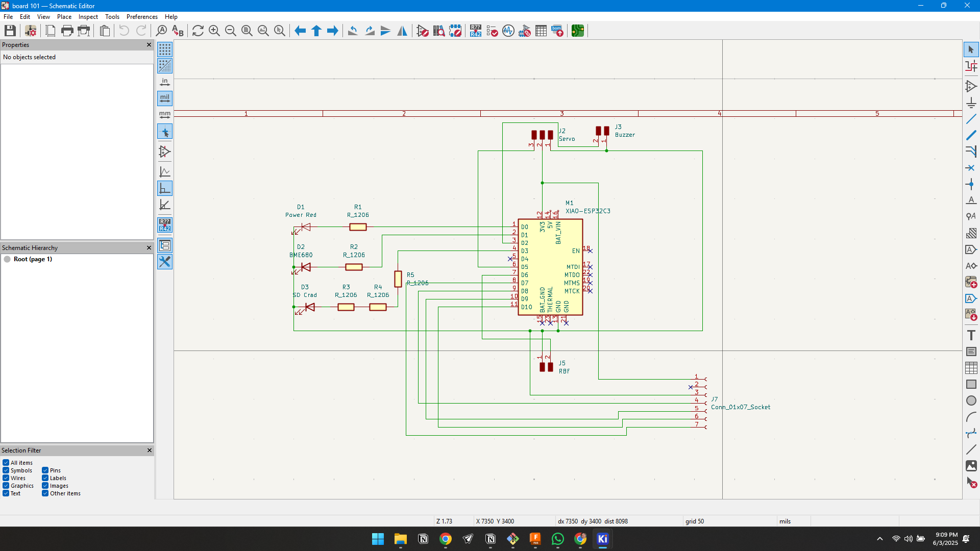Close the Properties panel

click(x=149, y=45)
